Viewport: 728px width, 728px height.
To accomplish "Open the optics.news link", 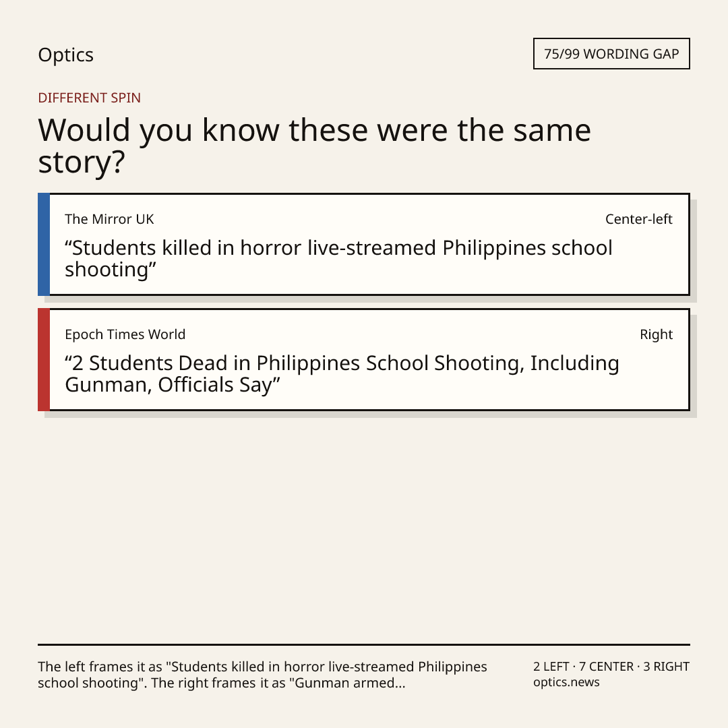I will point(566,682).
